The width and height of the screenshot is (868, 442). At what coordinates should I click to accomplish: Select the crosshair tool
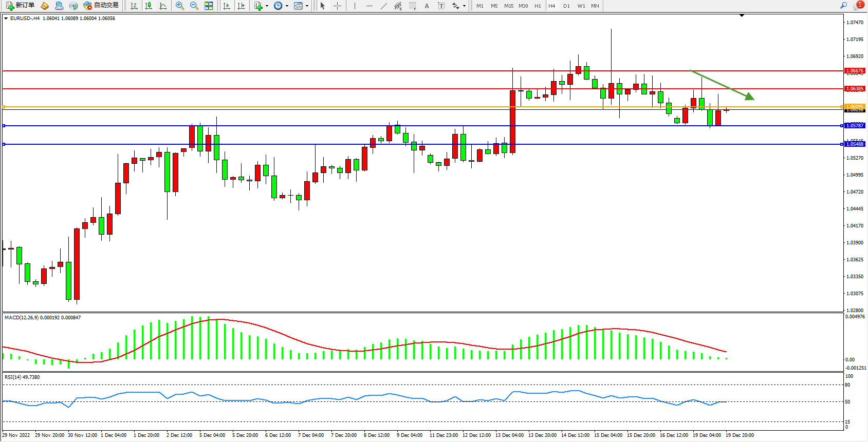(x=337, y=6)
